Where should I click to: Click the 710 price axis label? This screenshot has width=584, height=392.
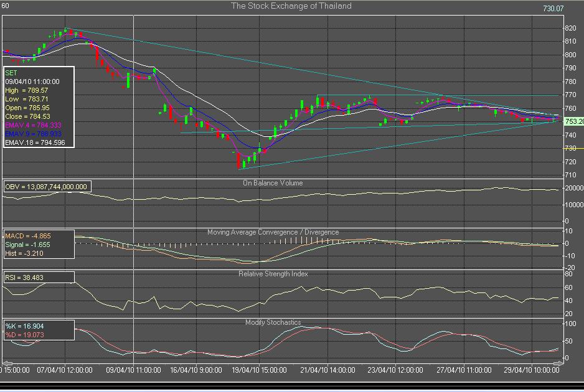tap(570, 175)
